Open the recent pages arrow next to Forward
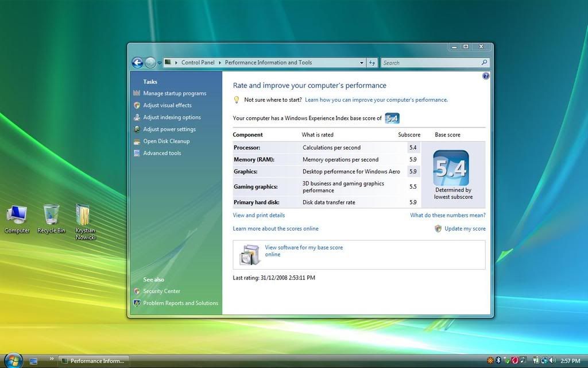The image size is (588, 368). (160, 63)
